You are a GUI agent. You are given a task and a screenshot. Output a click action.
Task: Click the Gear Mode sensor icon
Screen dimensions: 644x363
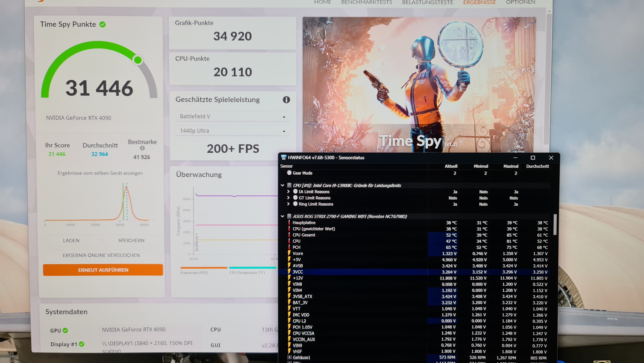pos(289,173)
